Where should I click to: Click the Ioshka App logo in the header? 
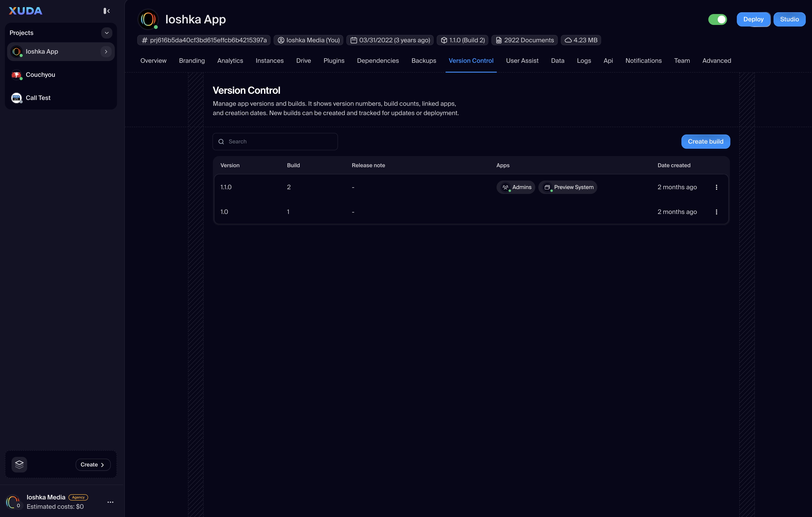[x=148, y=19]
